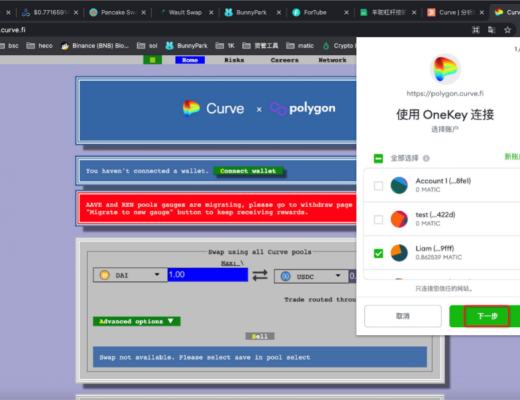This screenshot has height=400, width=520.
Task: Open the matic bookmark folder
Action: [300, 46]
